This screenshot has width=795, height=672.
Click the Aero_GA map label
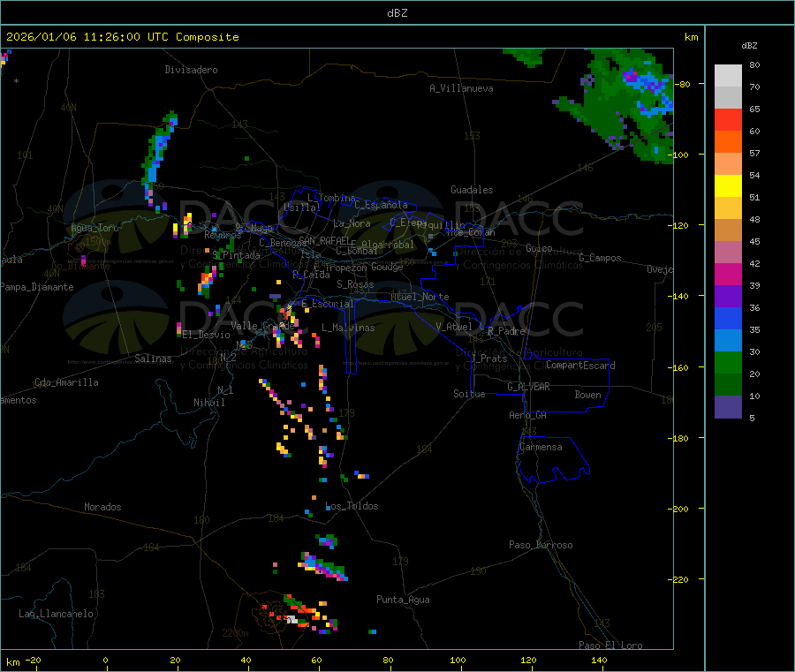(528, 415)
